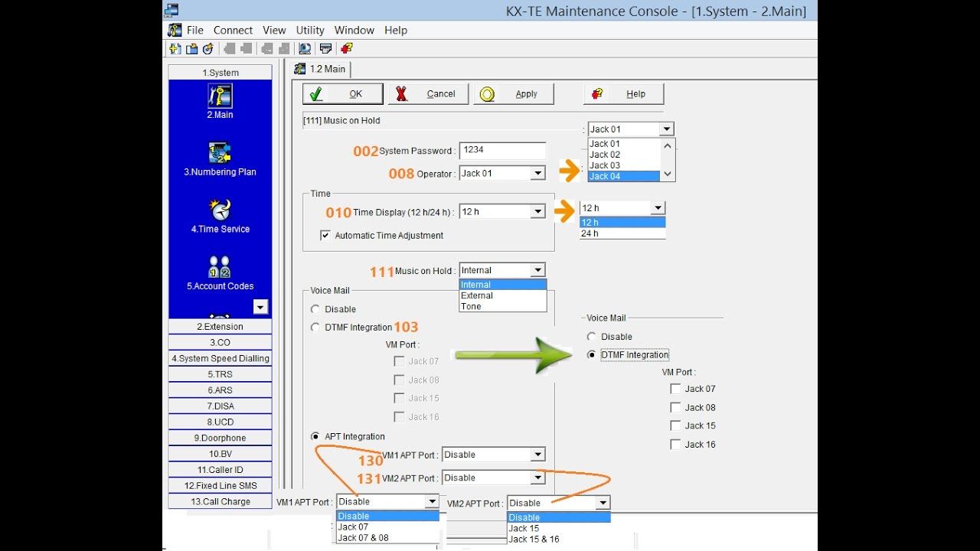Expand the 2.Extension sidebar section
This screenshot has width=980, height=551.
(220, 327)
